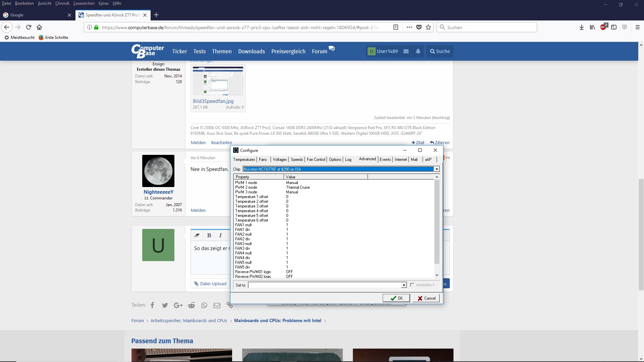This screenshot has height=362, width=644.
Task: Open the Set to dropdown arrow
Action: click(x=404, y=285)
